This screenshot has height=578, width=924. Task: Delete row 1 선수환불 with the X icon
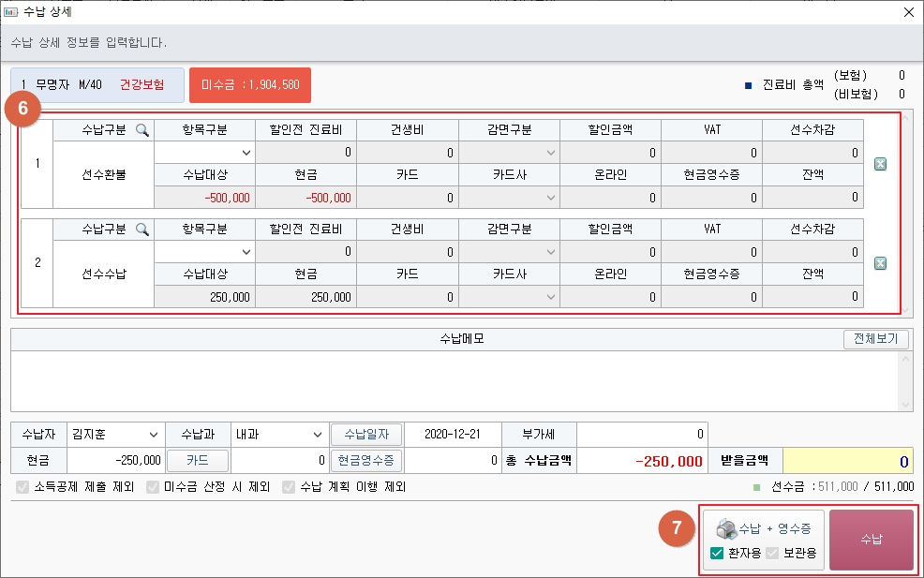880,165
